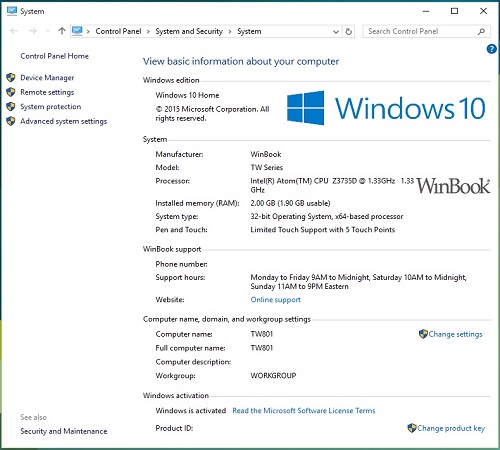Read the Microsoft Software License Terms
500x450 pixels.
(x=304, y=411)
